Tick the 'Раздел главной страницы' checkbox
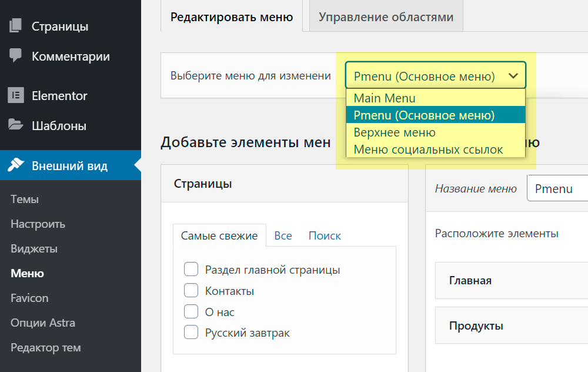The image size is (588, 372). pyautogui.click(x=191, y=270)
